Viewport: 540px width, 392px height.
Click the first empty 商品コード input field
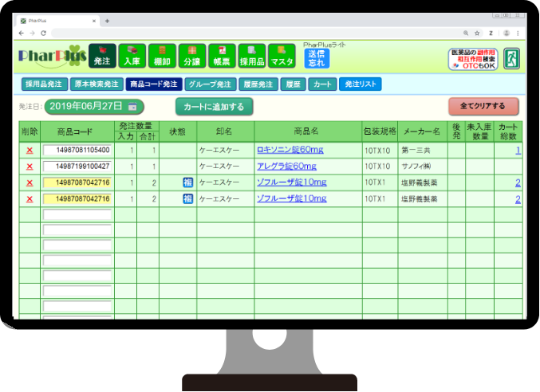pos(77,215)
